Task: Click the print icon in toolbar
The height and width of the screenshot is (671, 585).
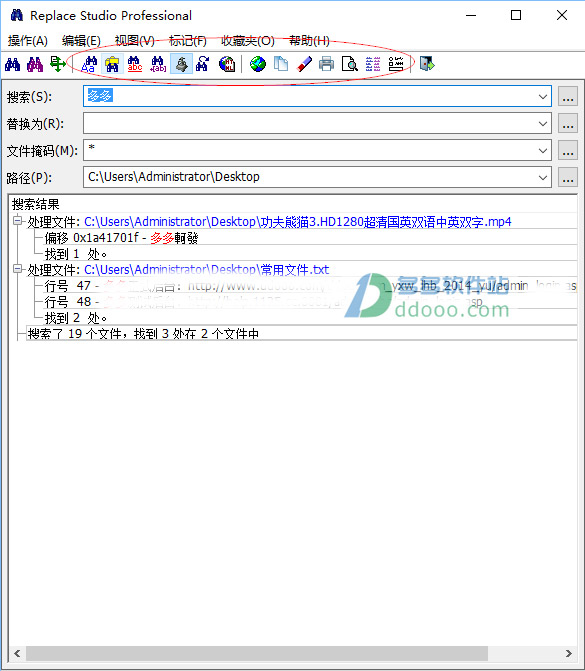Action: (327, 64)
